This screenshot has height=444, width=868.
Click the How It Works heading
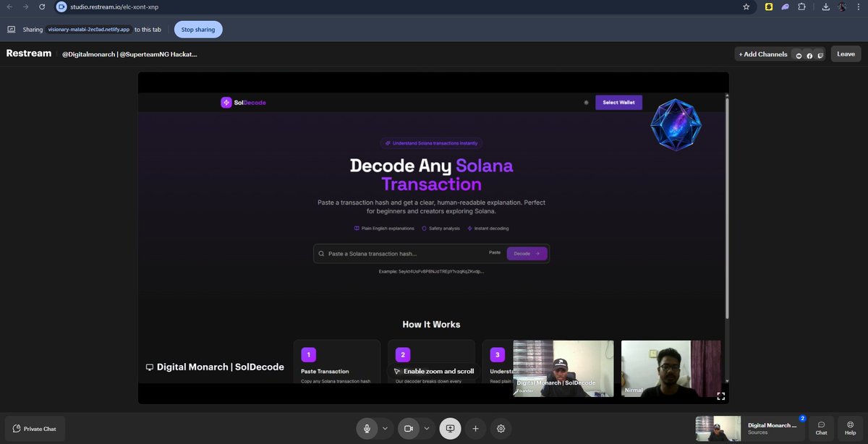pyautogui.click(x=431, y=325)
